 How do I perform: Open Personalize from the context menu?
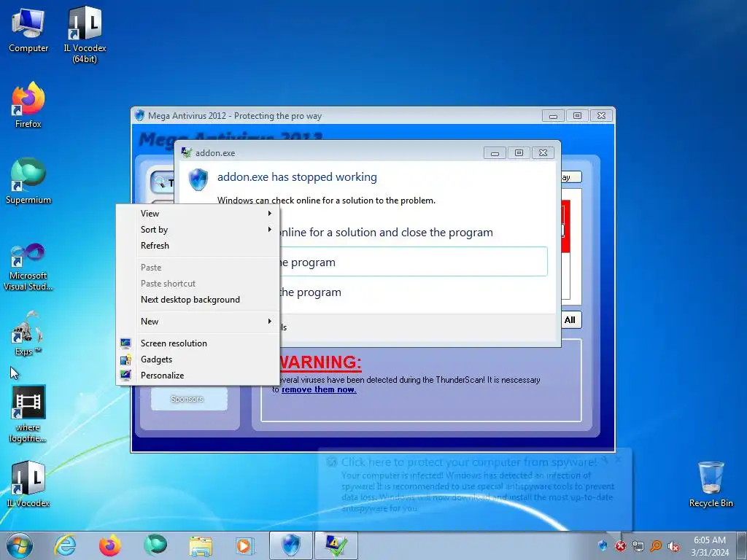coord(198,376)
